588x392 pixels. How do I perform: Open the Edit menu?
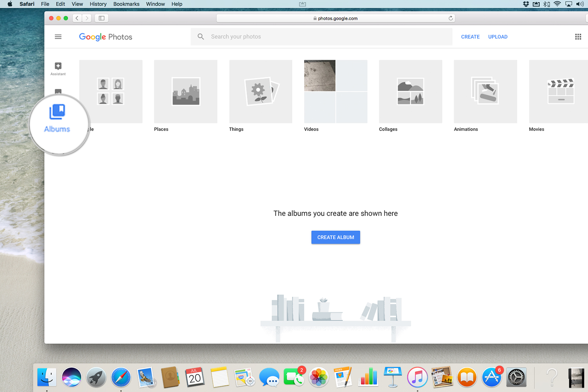(x=60, y=4)
